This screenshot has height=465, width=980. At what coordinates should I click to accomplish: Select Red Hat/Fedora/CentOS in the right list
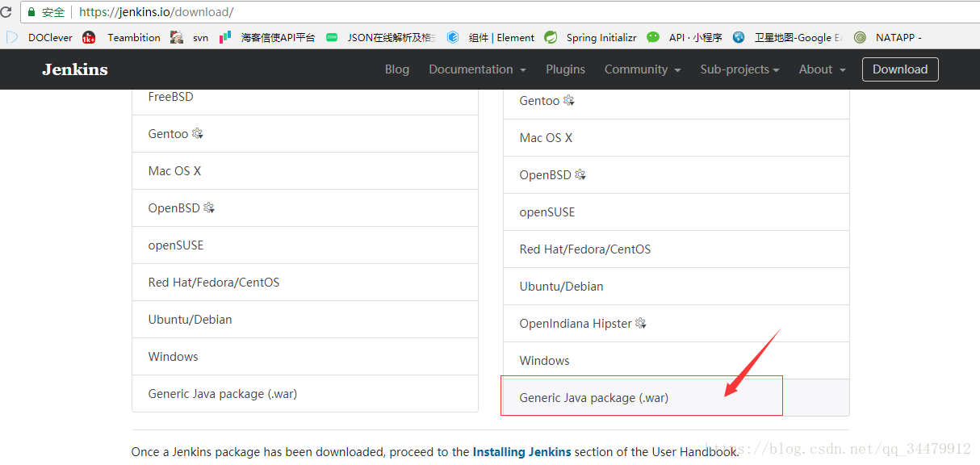coord(676,249)
